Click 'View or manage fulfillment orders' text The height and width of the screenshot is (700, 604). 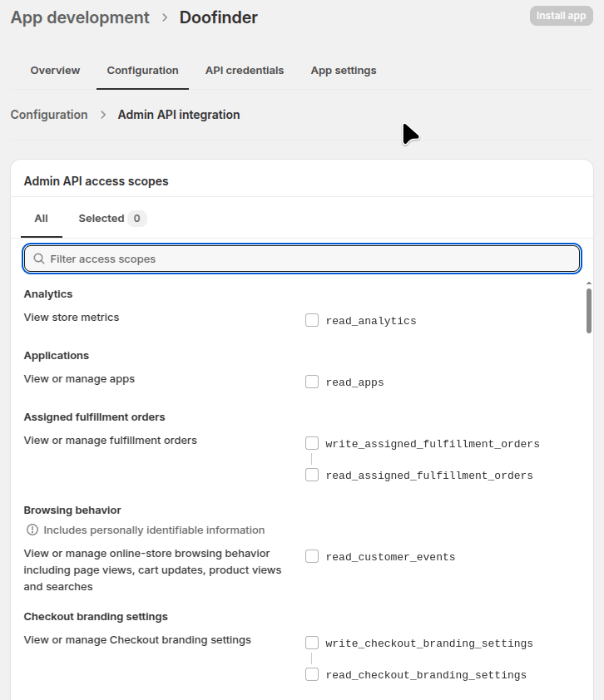[x=111, y=440]
